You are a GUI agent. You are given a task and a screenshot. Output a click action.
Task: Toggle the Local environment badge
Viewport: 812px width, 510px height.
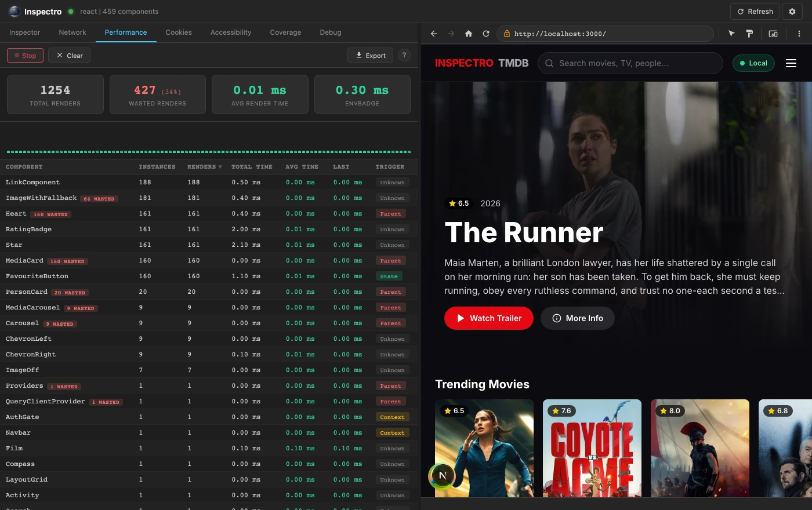click(753, 63)
